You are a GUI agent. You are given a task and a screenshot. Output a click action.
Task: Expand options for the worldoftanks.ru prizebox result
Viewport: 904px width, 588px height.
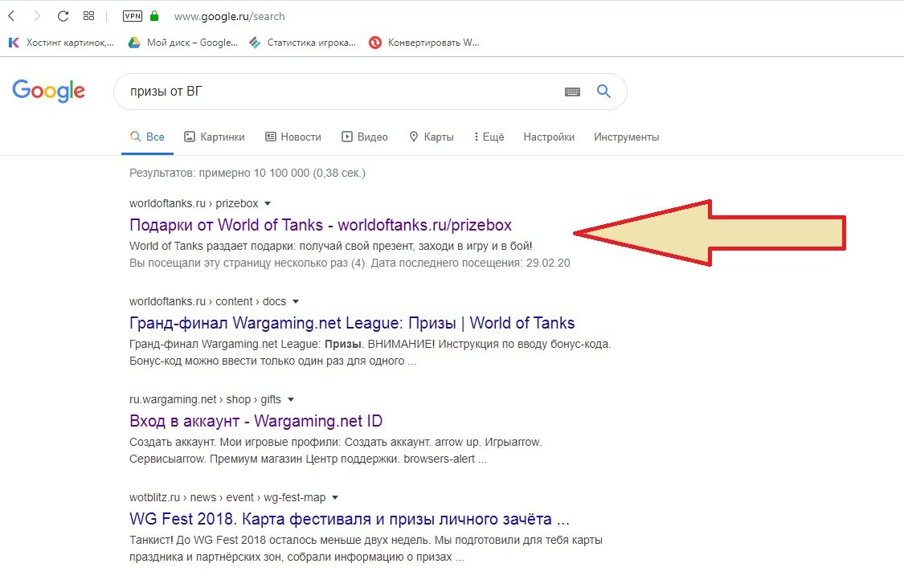click(x=266, y=202)
